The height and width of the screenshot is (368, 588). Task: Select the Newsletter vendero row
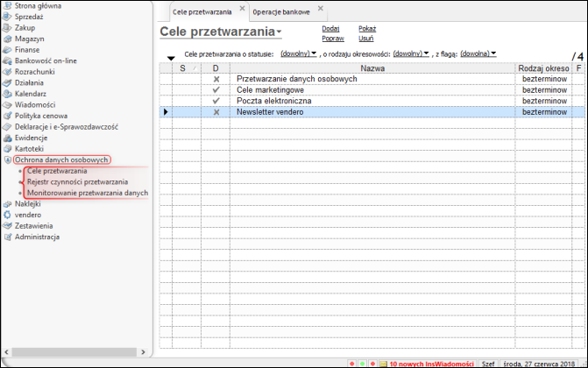click(x=372, y=112)
